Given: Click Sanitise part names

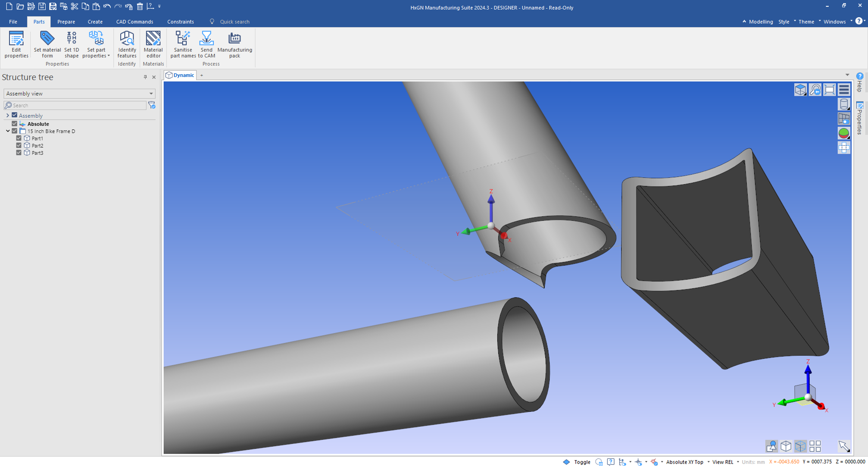Looking at the screenshot, I should 183,44.
